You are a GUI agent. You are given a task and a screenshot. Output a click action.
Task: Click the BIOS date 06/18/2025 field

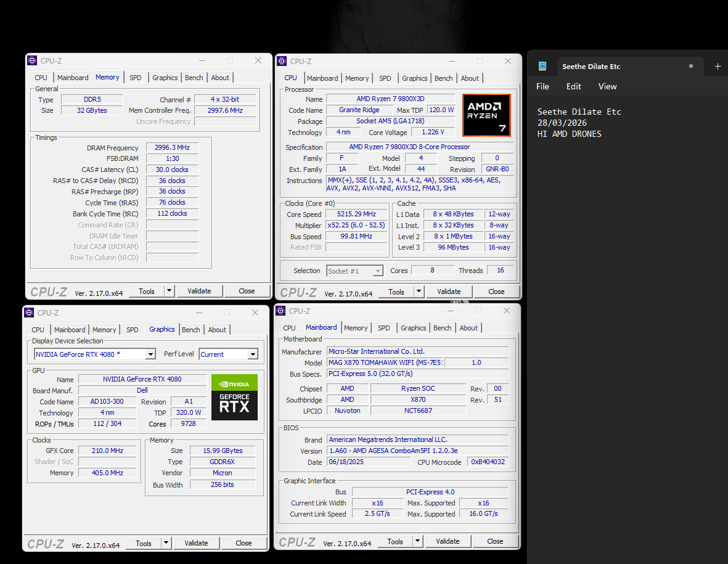click(x=369, y=462)
